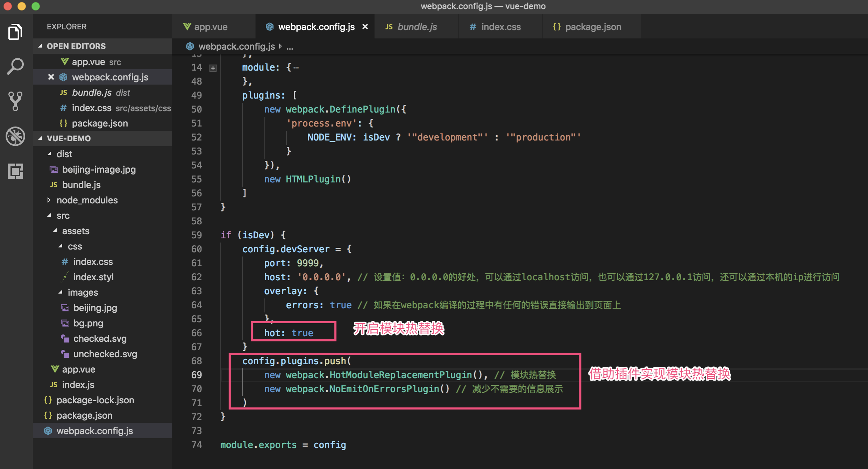Image resolution: width=868 pixels, height=469 pixels.
Task: Open index.styl in the file tree
Action: pos(93,277)
